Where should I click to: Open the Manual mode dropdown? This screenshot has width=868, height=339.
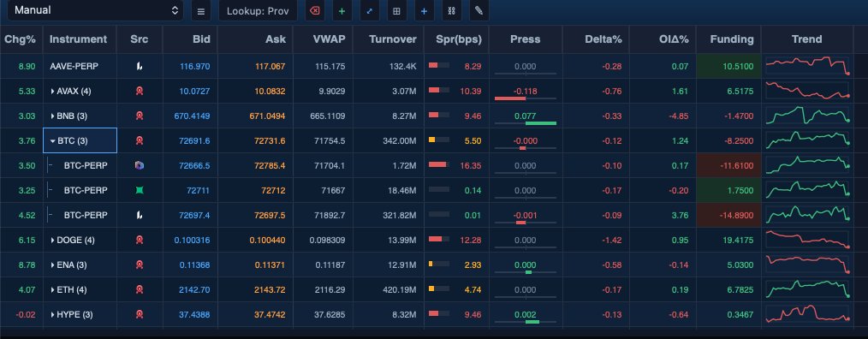95,10
